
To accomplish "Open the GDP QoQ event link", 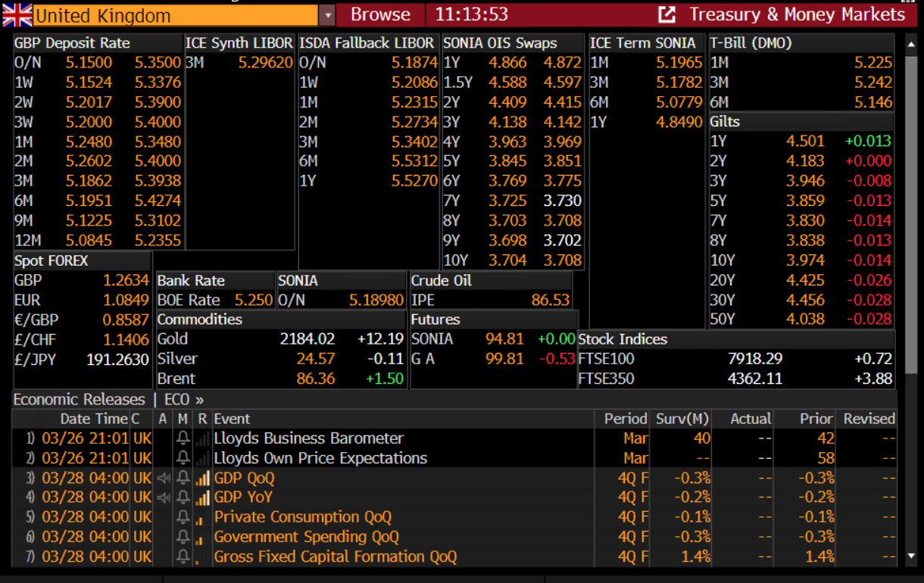I will 244,478.
